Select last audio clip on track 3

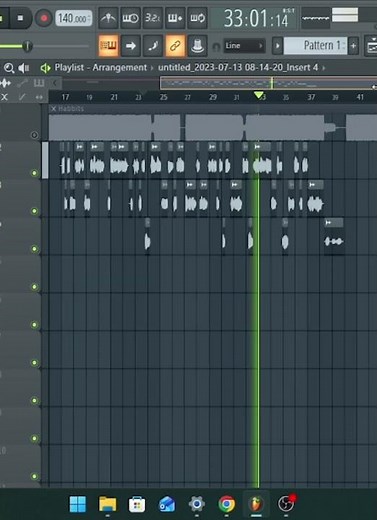tap(315, 198)
